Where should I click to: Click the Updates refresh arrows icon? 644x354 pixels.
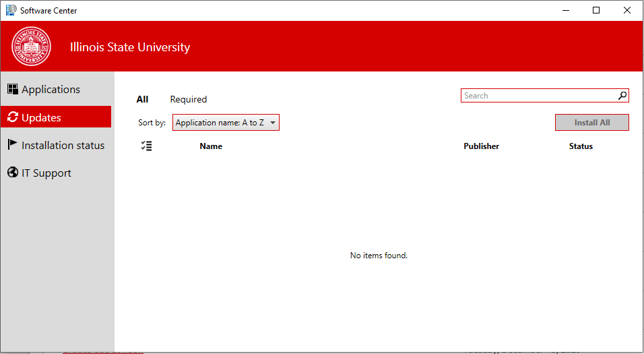(x=13, y=117)
